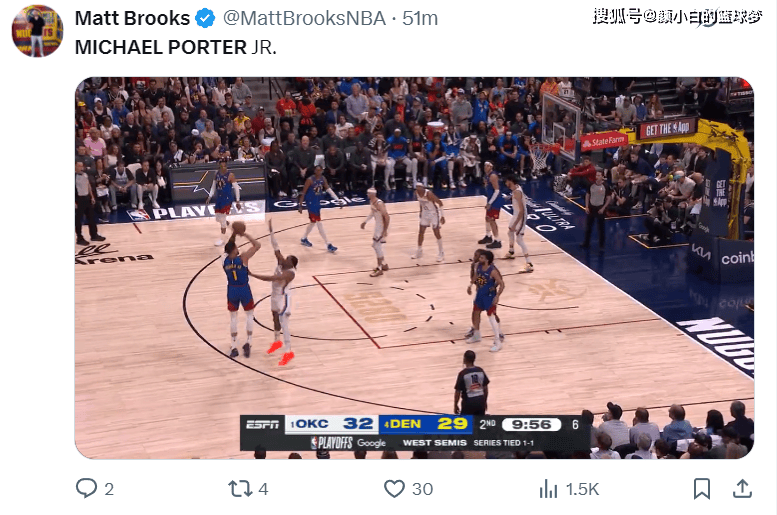The height and width of the screenshot is (515, 777).
Task: Open Matt Brooks profile avatar
Action: point(37,31)
